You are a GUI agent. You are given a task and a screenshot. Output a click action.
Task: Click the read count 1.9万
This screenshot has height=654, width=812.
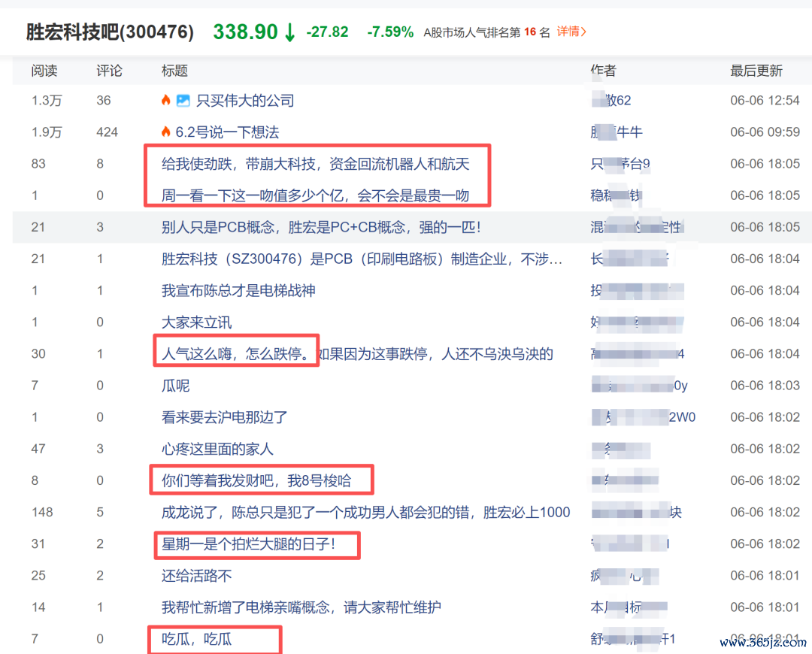click(x=47, y=132)
